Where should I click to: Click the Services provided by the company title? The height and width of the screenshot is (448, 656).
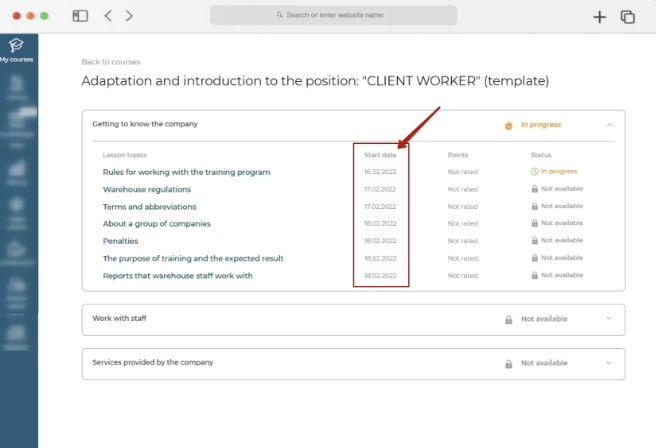coord(153,362)
